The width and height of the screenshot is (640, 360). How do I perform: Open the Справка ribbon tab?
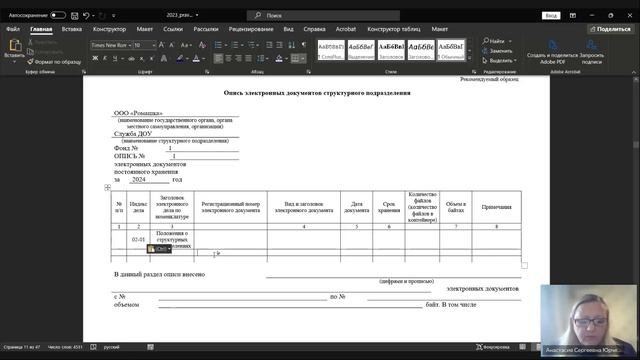pyautogui.click(x=314, y=29)
